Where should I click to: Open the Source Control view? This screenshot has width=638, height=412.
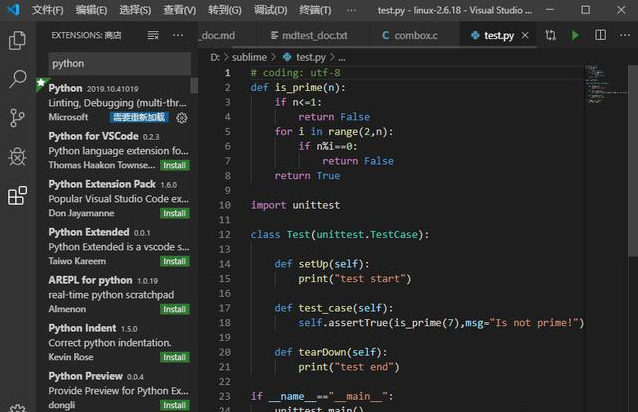pyautogui.click(x=17, y=118)
